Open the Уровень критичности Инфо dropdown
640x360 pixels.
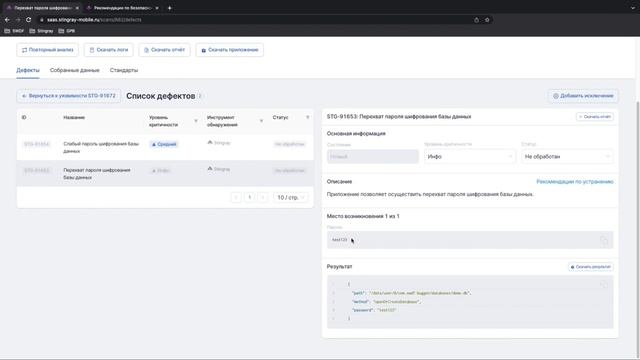click(x=470, y=157)
